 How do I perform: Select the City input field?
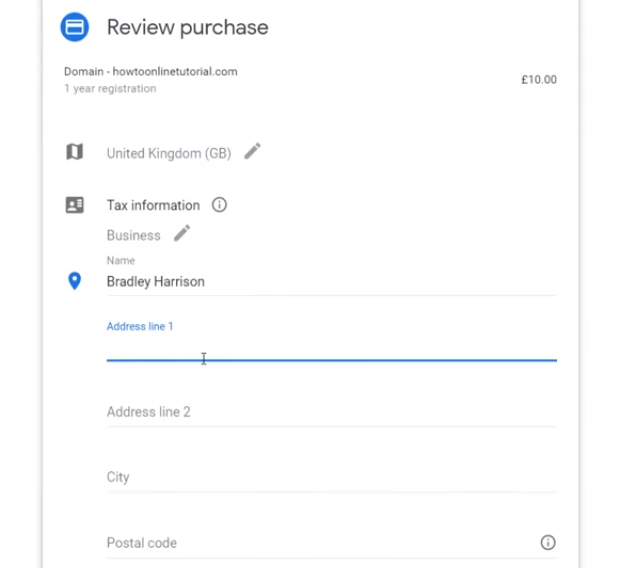pyautogui.click(x=331, y=477)
